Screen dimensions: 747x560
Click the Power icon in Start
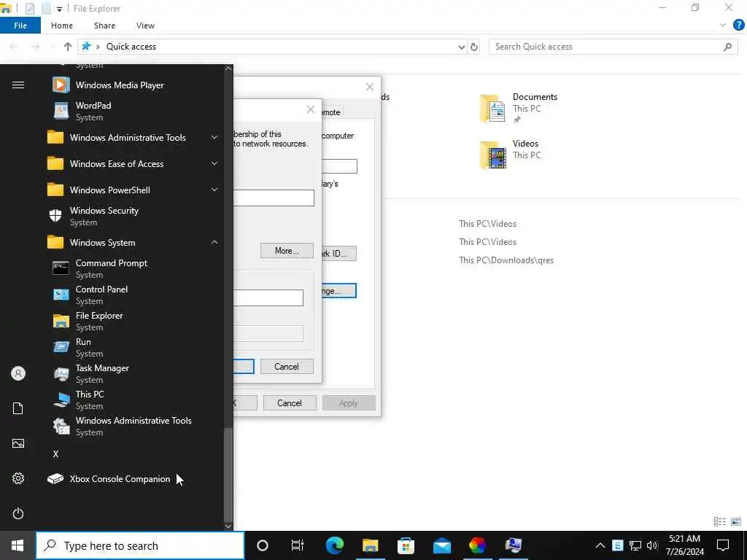click(18, 513)
